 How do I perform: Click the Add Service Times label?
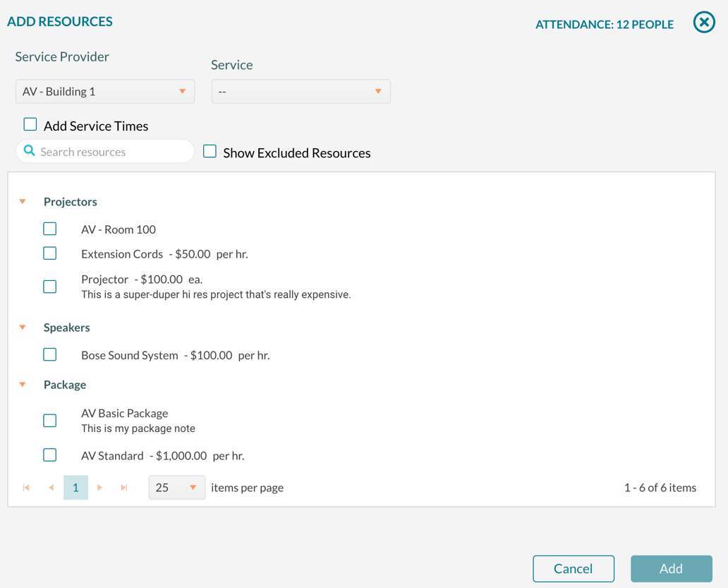pyautogui.click(x=96, y=126)
